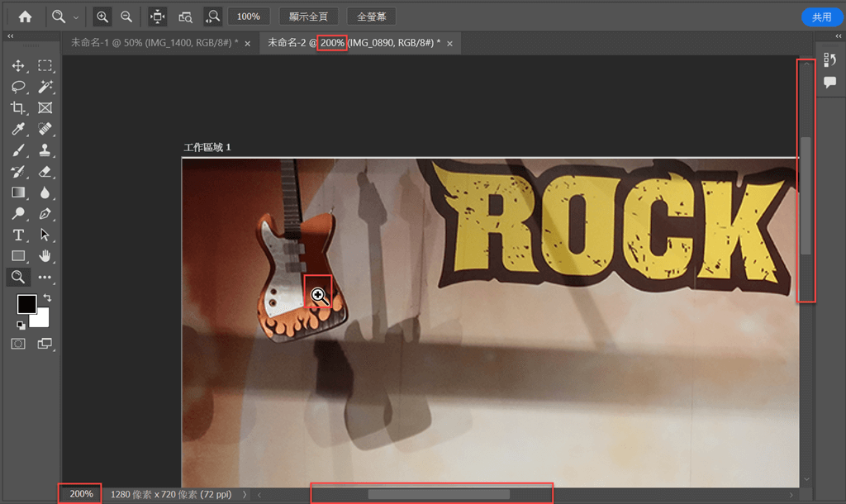Select the Rectangle shape tool
The height and width of the screenshot is (504, 846).
pyautogui.click(x=18, y=256)
